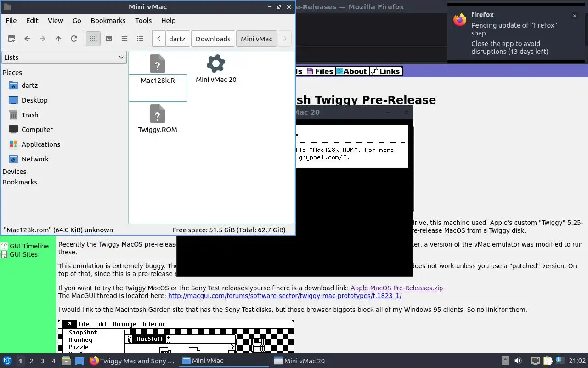
Task: Open network status tray icon
Action: coord(535,361)
